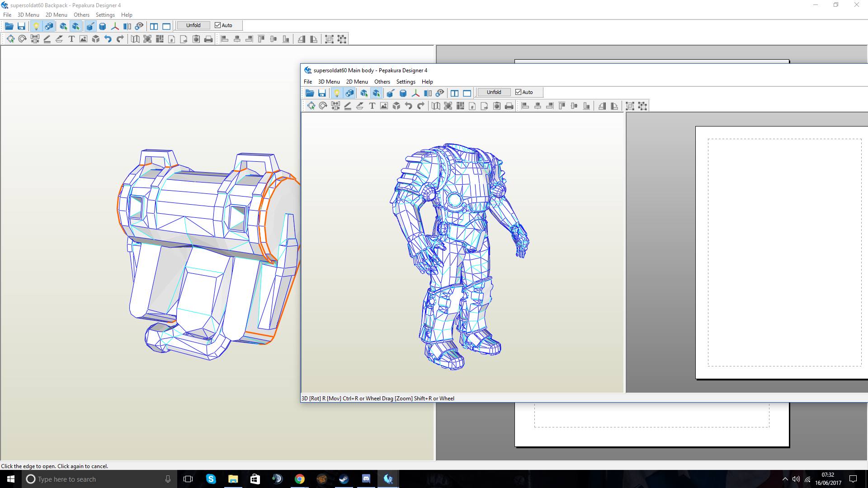Open Help menu in the Main body window
Viewport: 868px width, 488px height.
click(427, 82)
